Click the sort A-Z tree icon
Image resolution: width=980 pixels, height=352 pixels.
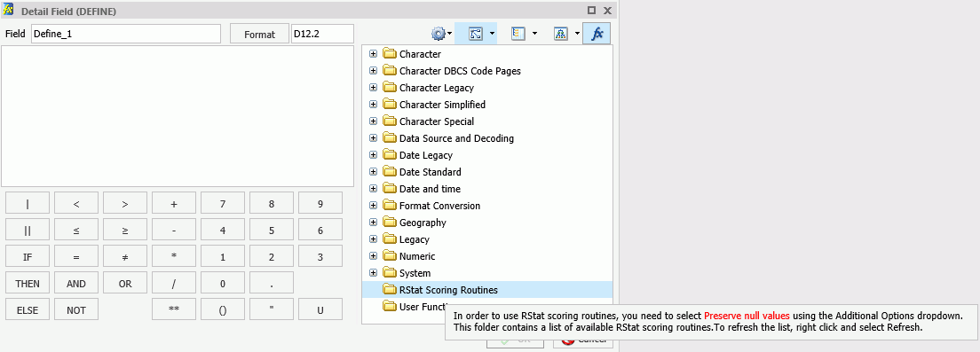click(561, 35)
